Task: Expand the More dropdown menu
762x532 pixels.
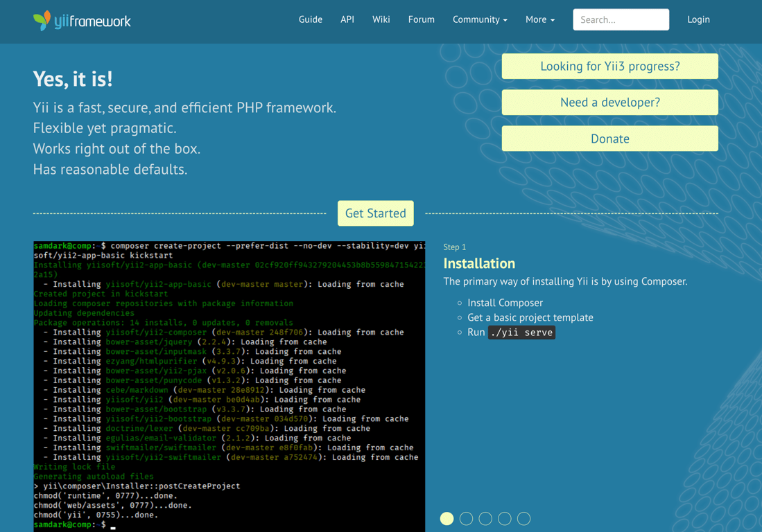Action: point(540,19)
